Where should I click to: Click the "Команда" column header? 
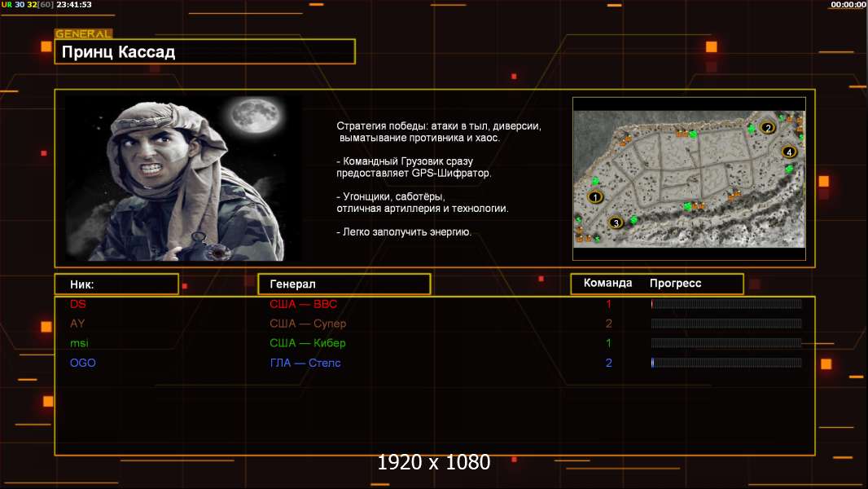607,283
